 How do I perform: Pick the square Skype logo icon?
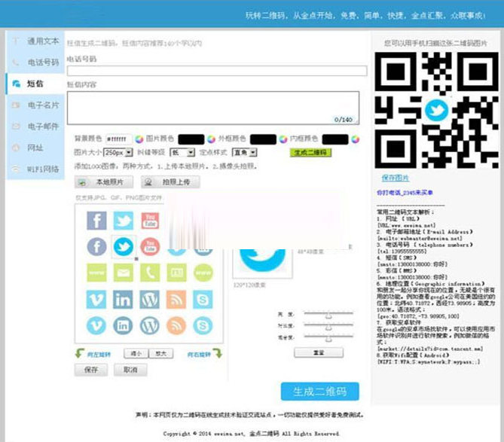point(203,300)
